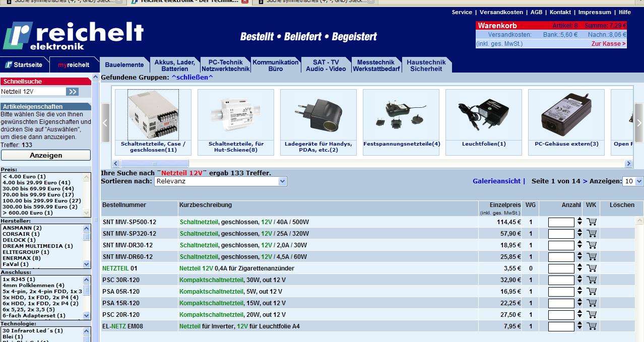Open the Anzeigen results-per-page dropdown
The height and width of the screenshot is (342, 644).
click(x=633, y=181)
